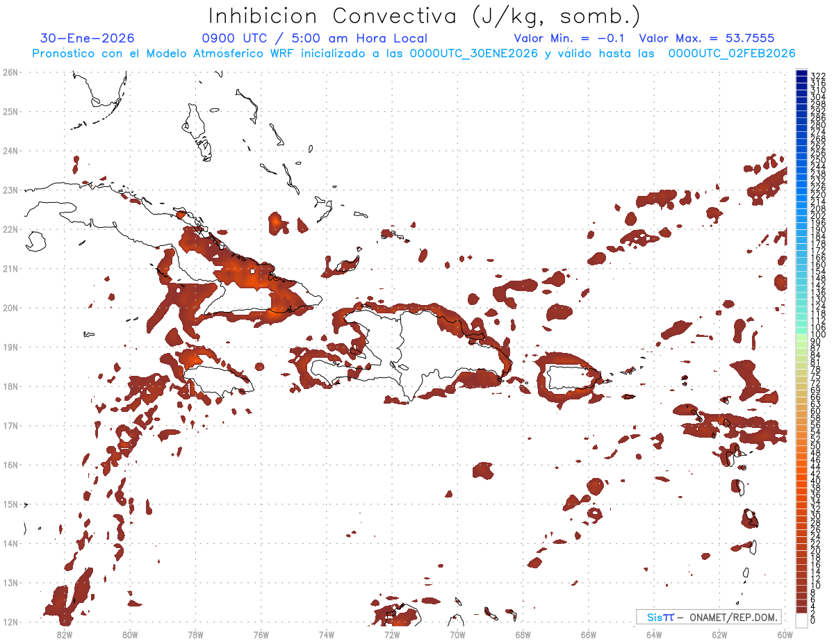This screenshot has width=834, height=644.
Task: Click the 72W longitude label
Action: (x=392, y=634)
